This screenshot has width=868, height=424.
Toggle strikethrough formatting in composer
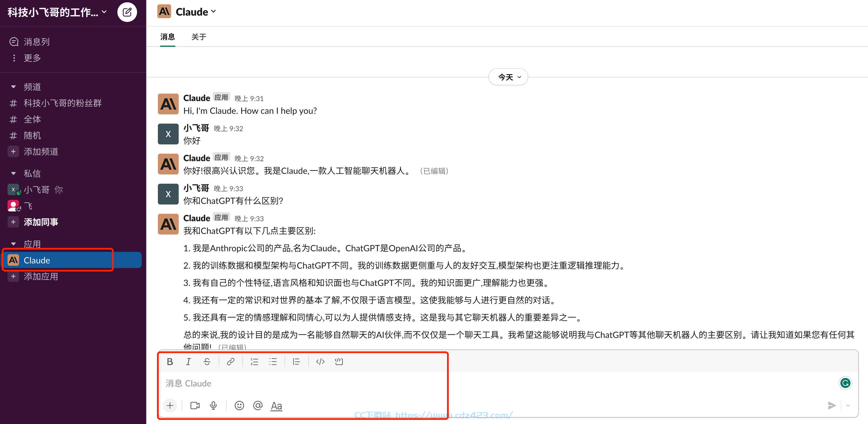(x=207, y=361)
